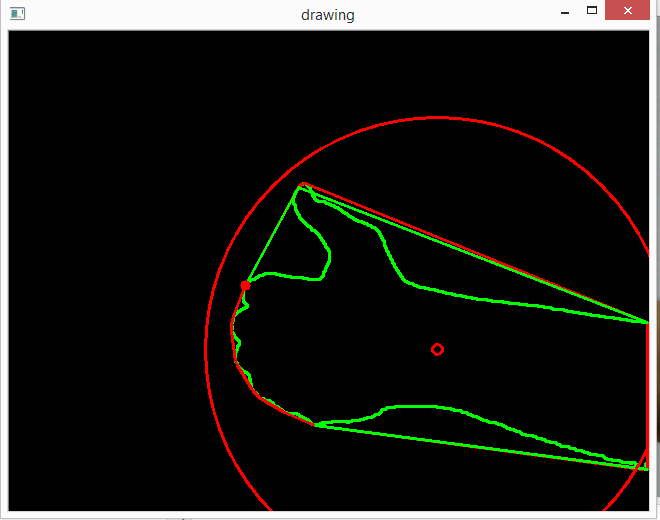
Task: Minimize the drawing window
Action: (x=565, y=13)
